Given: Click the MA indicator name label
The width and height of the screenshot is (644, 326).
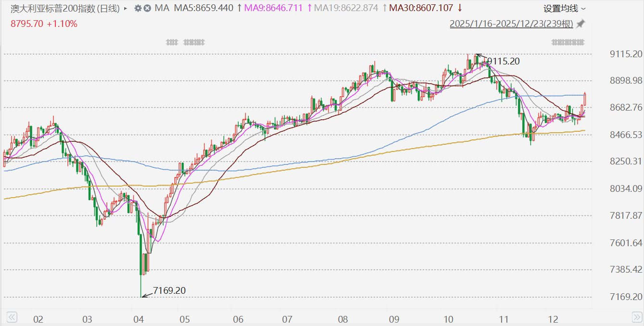Looking at the screenshot, I should tap(161, 8).
